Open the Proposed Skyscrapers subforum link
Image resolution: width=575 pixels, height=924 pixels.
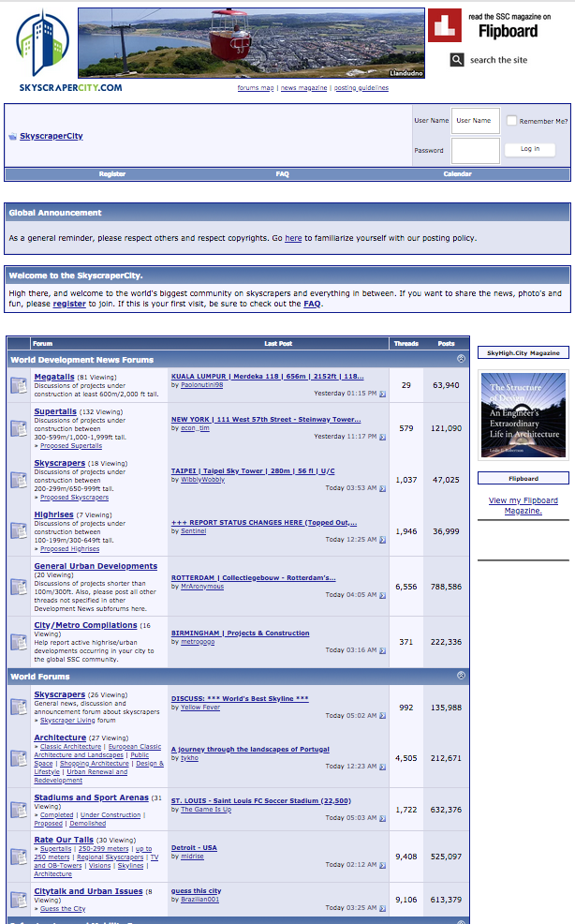(74, 498)
